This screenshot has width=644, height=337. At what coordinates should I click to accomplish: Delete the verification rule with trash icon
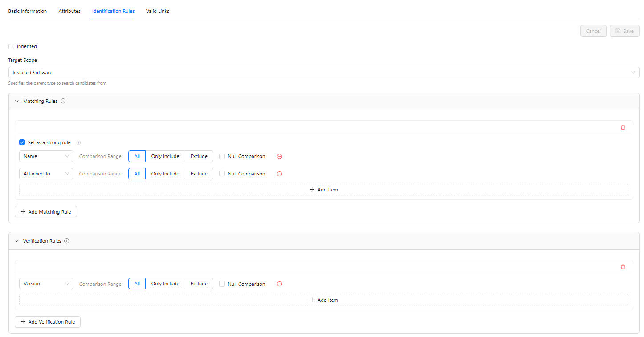[623, 267]
